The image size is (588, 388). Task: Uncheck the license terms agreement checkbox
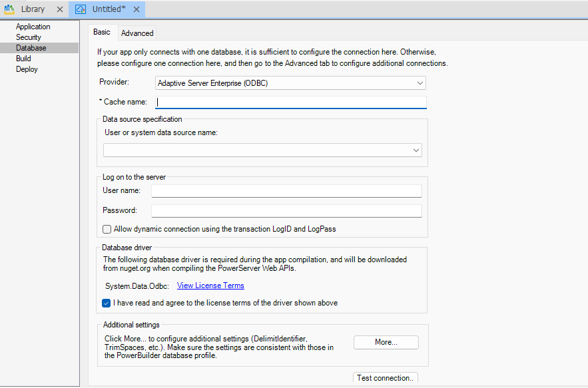(x=107, y=303)
